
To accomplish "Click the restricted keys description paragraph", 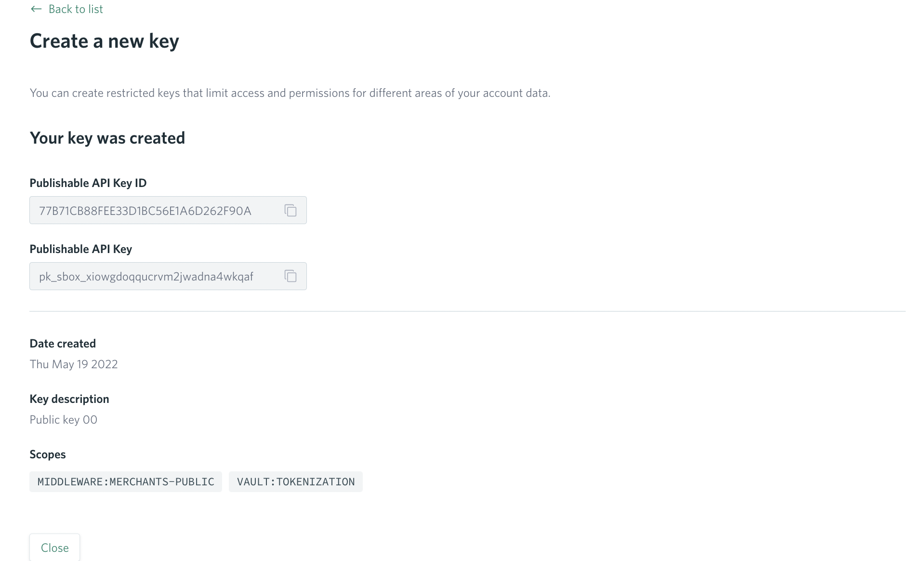I will [x=290, y=93].
